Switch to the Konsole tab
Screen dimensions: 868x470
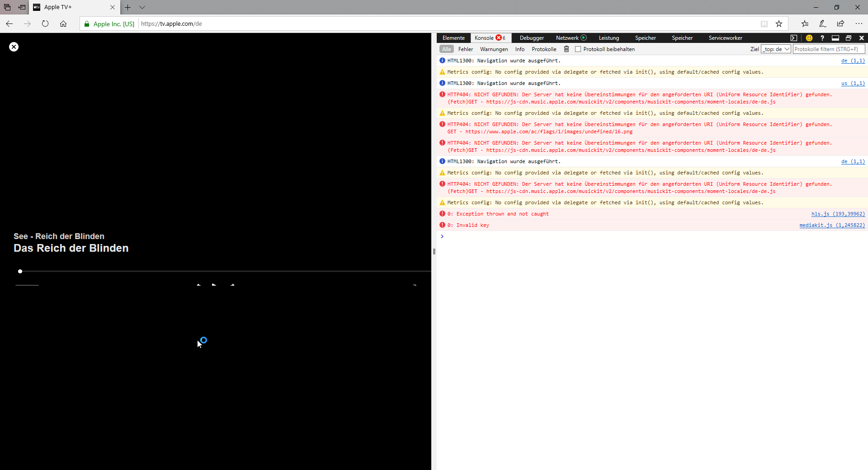pyautogui.click(x=490, y=38)
